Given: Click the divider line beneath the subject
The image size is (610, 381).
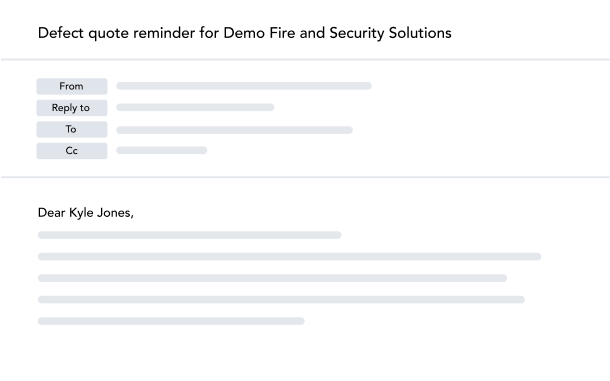Looking at the screenshot, I should click(305, 60).
